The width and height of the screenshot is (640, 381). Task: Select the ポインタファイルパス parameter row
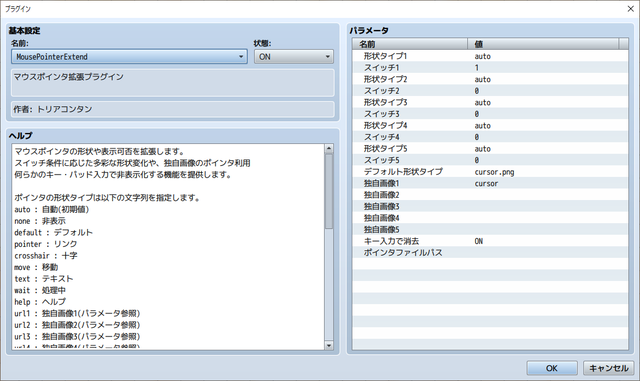(x=490, y=252)
